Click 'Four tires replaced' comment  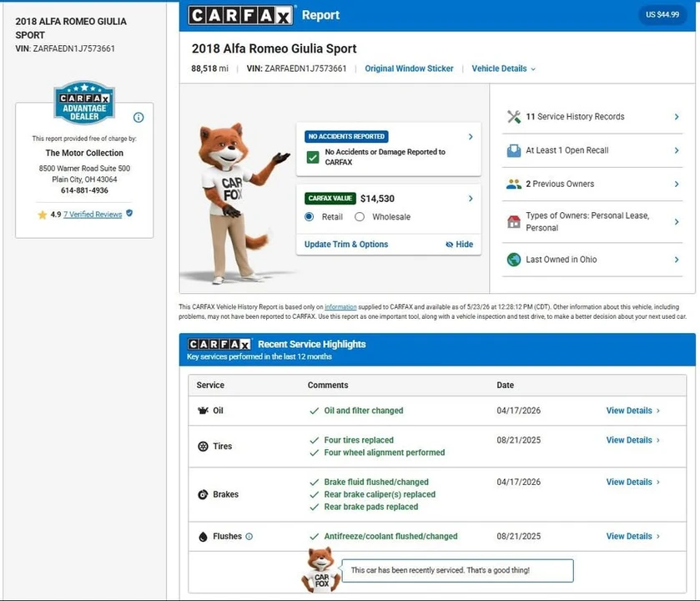[x=359, y=440]
